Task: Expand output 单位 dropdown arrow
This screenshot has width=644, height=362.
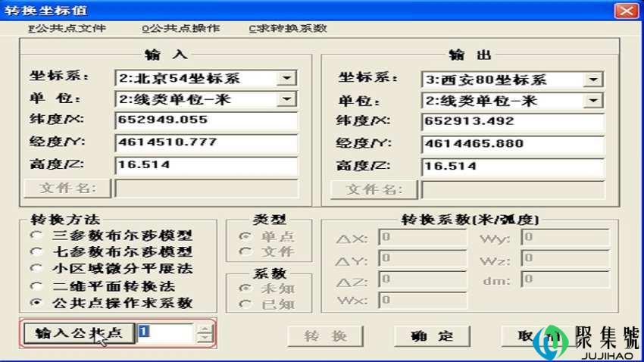Action: [x=593, y=101]
